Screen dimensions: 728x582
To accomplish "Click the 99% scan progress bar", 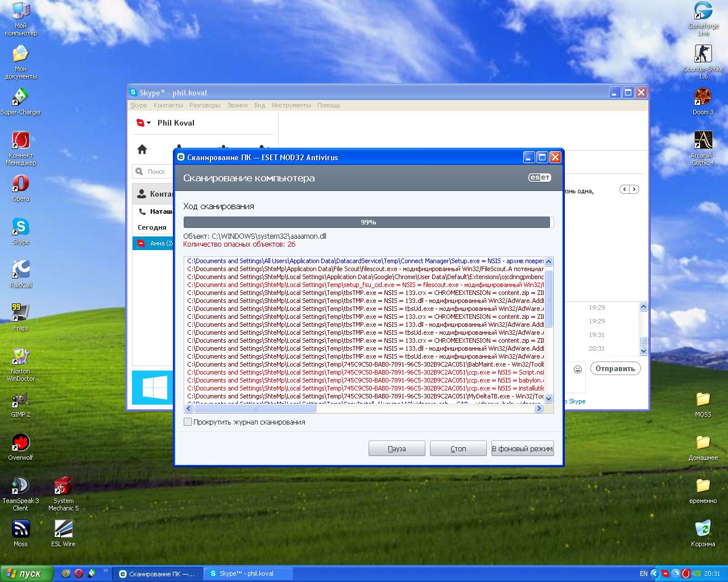I will pos(368,222).
